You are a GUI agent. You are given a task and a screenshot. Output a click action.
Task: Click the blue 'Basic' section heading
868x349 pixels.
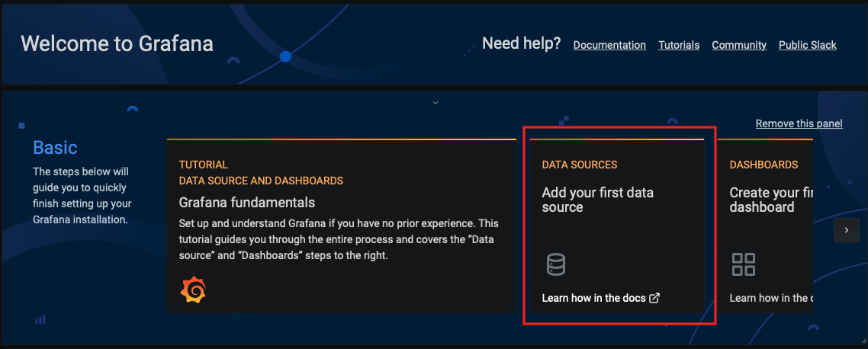coord(55,148)
